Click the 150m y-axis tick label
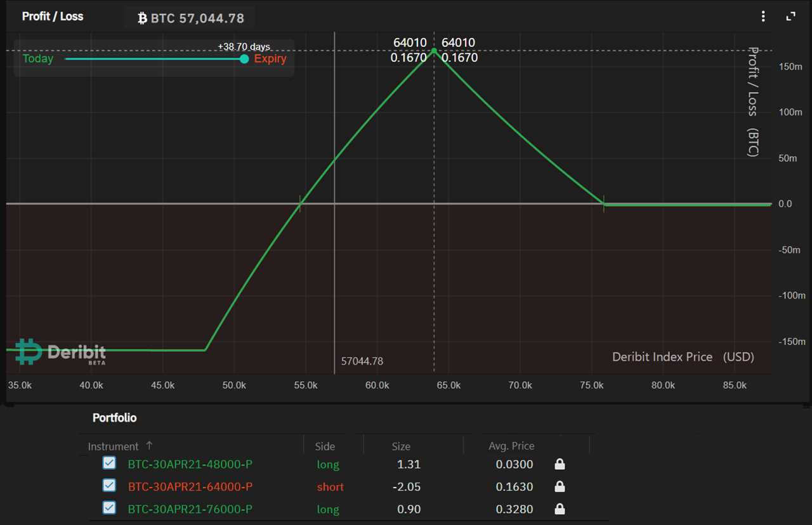 (x=789, y=67)
